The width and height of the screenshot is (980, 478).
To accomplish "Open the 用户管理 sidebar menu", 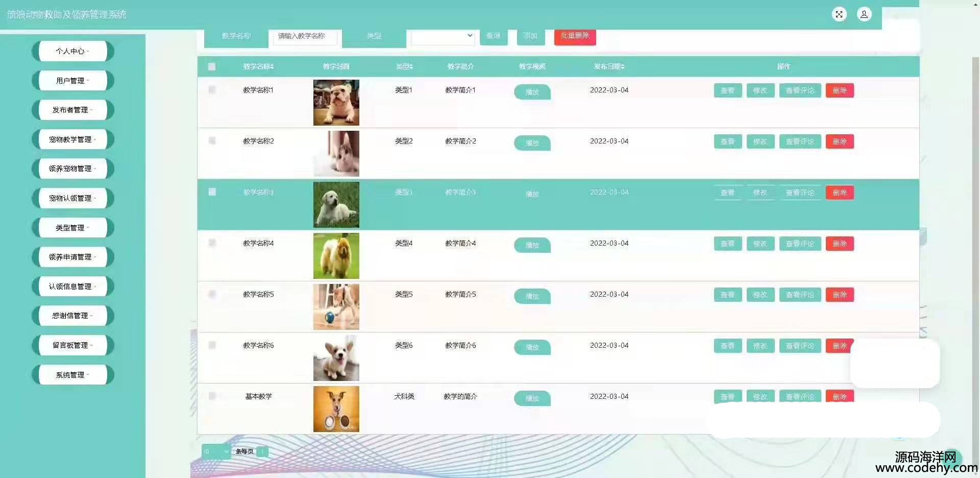I will click(x=72, y=81).
